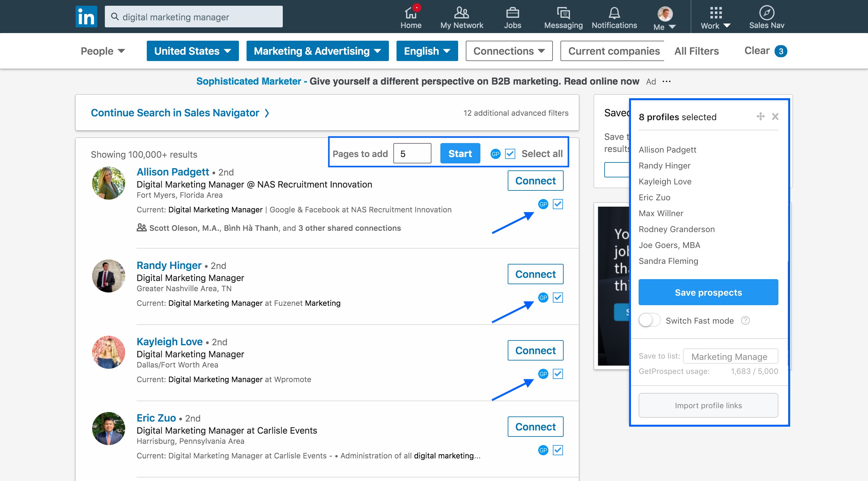Toggle the Select all checkbox

point(510,154)
